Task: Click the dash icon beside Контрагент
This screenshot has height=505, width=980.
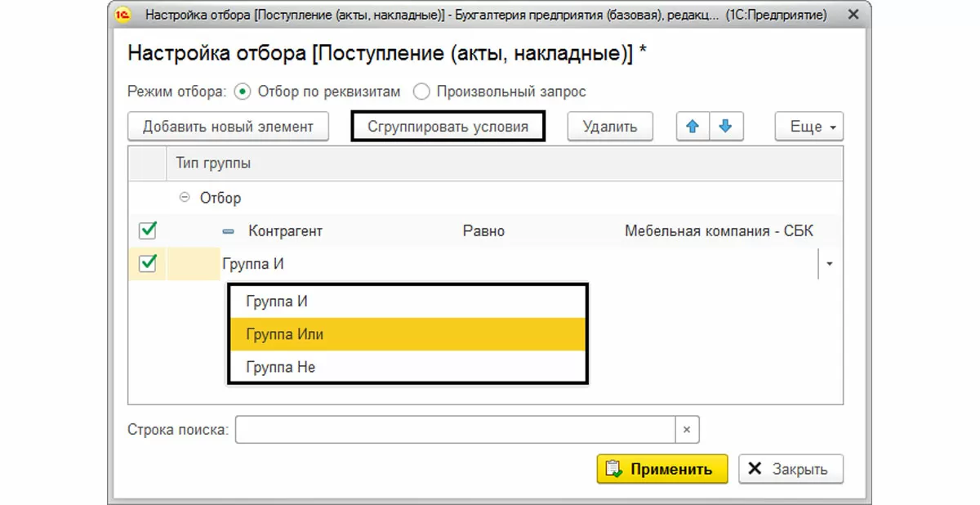Action: coord(228,231)
